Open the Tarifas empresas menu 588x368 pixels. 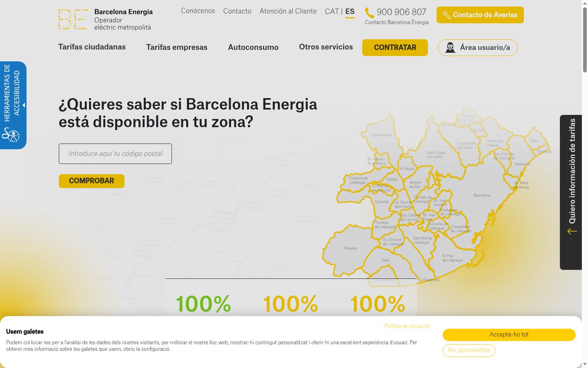click(177, 47)
